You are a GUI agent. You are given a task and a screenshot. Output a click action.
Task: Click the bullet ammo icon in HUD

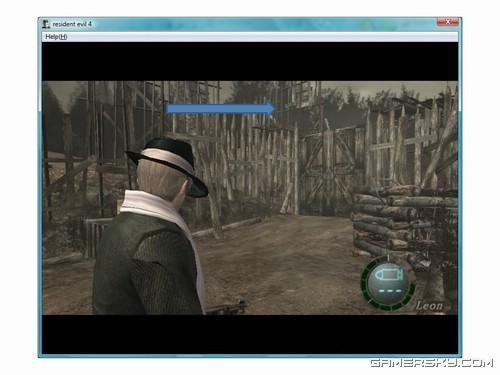click(389, 275)
